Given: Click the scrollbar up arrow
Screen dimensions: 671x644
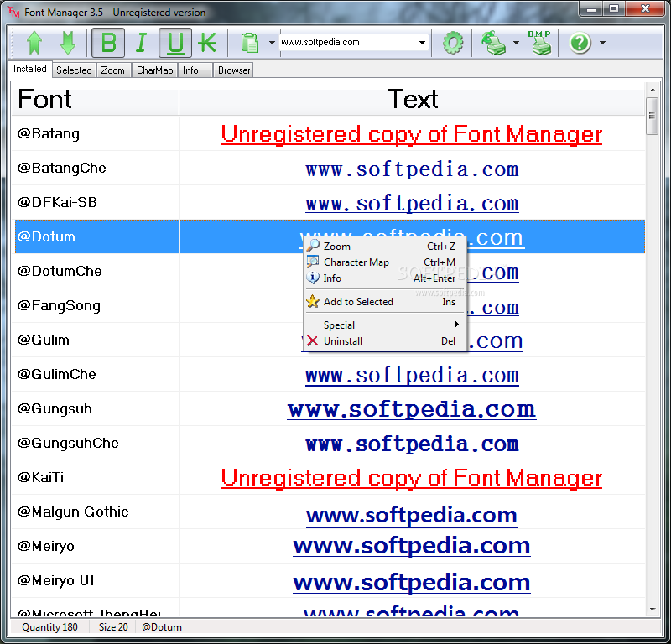Looking at the screenshot, I should coord(653,90).
